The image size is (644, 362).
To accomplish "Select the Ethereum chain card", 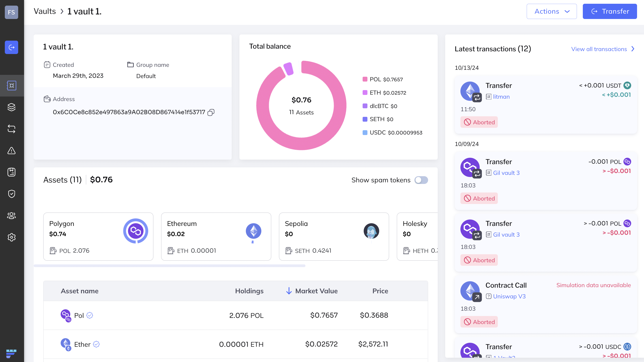I will coord(216,237).
